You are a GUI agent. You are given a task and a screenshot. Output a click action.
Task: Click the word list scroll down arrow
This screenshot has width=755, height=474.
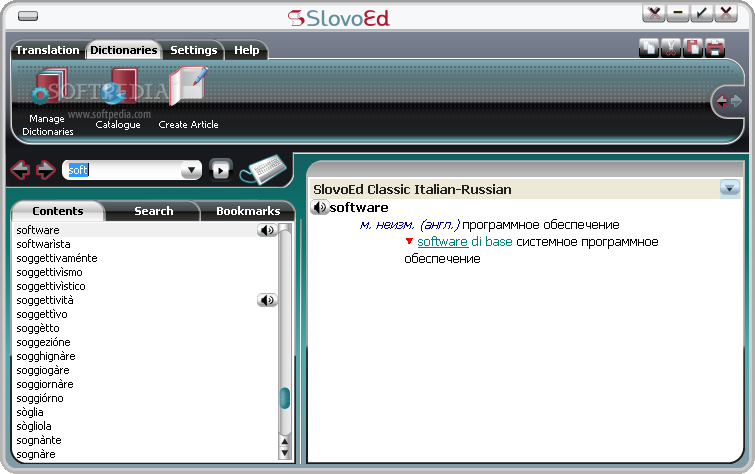pos(285,453)
